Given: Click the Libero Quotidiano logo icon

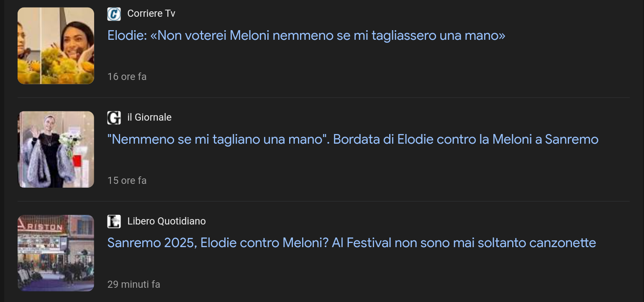Looking at the screenshot, I should pos(114,221).
